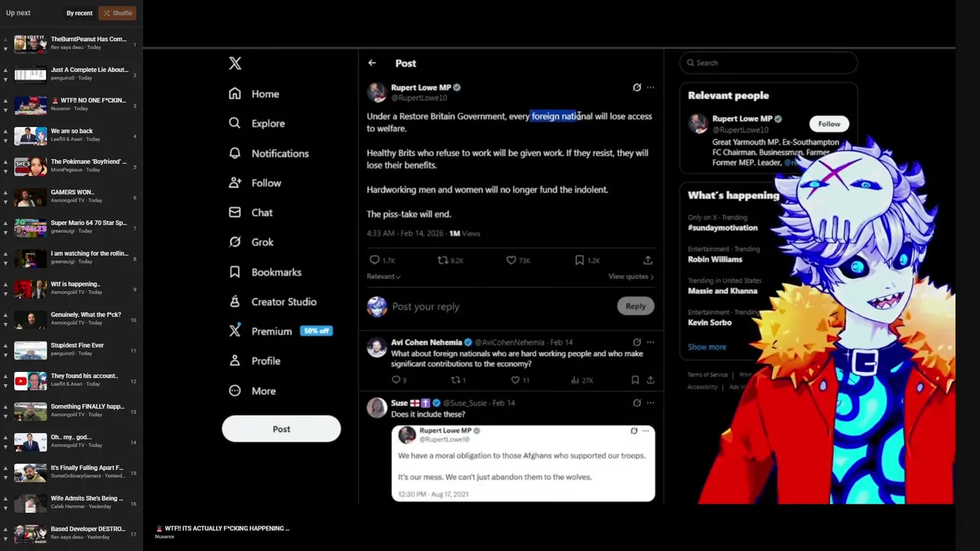Click the X logo icon
980x551 pixels.
pos(235,64)
